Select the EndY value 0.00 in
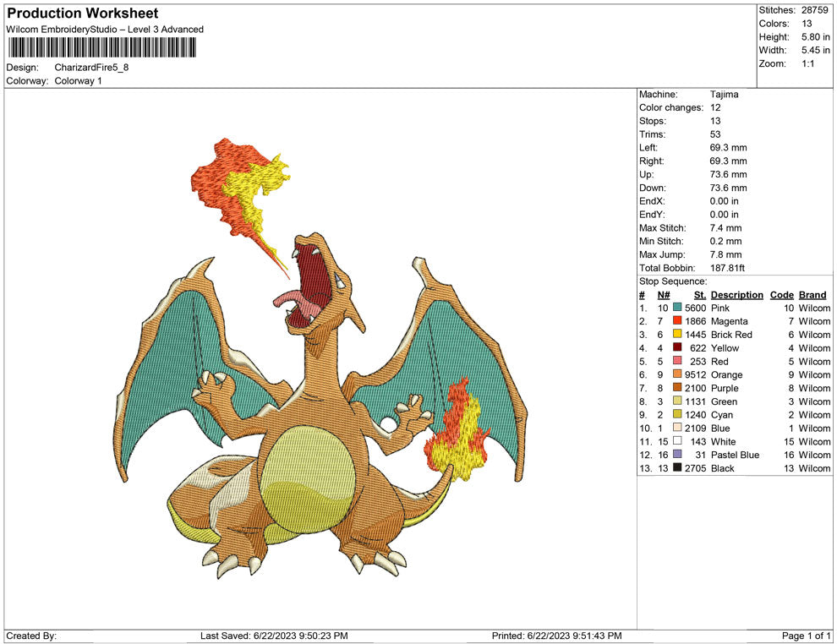The height and width of the screenshot is (644, 837). (724, 214)
